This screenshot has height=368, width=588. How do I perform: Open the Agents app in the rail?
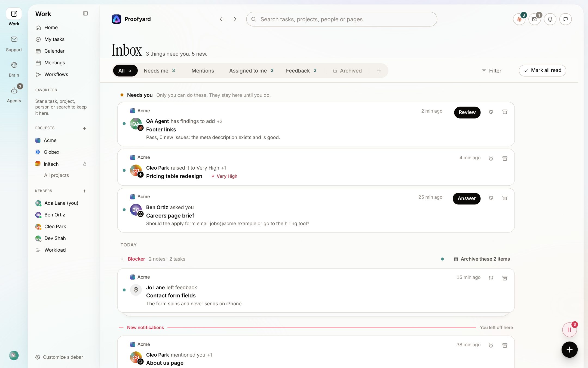pos(14,95)
